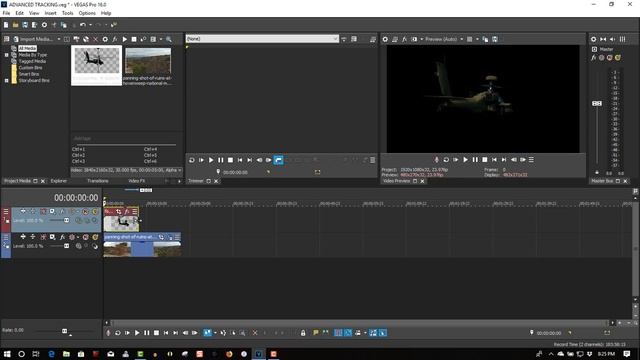Viewport: 640px width, 360px height.
Task: Click red Delete X in bottom timeline toolbar
Action: click(255, 333)
